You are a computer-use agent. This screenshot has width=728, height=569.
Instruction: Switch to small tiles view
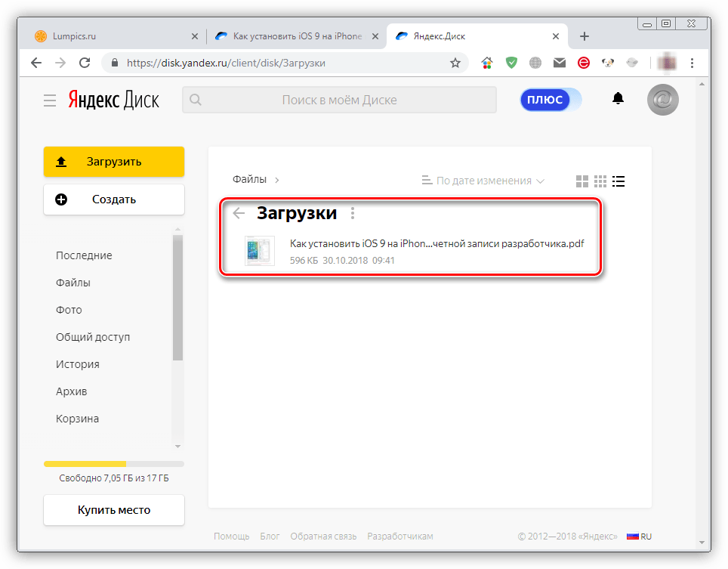click(600, 181)
